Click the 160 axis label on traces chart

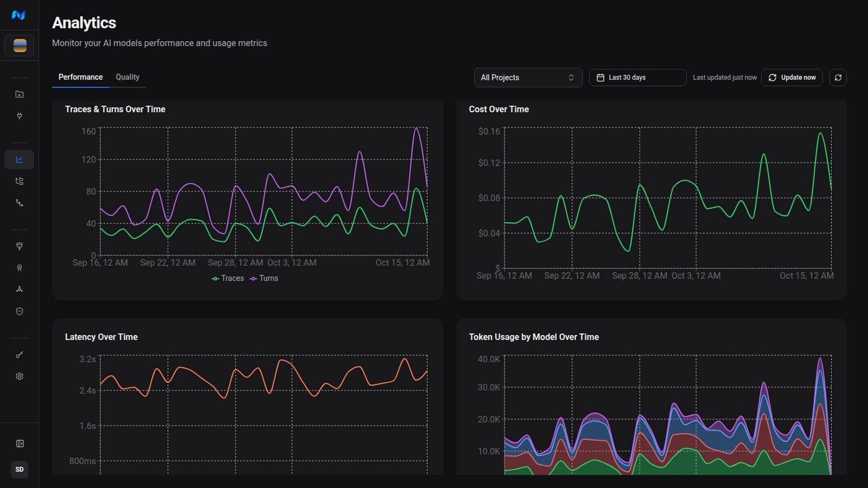pos(88,131)
